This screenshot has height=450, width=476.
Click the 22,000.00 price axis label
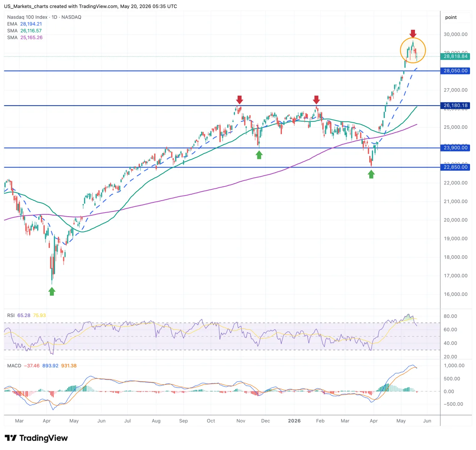456,183
